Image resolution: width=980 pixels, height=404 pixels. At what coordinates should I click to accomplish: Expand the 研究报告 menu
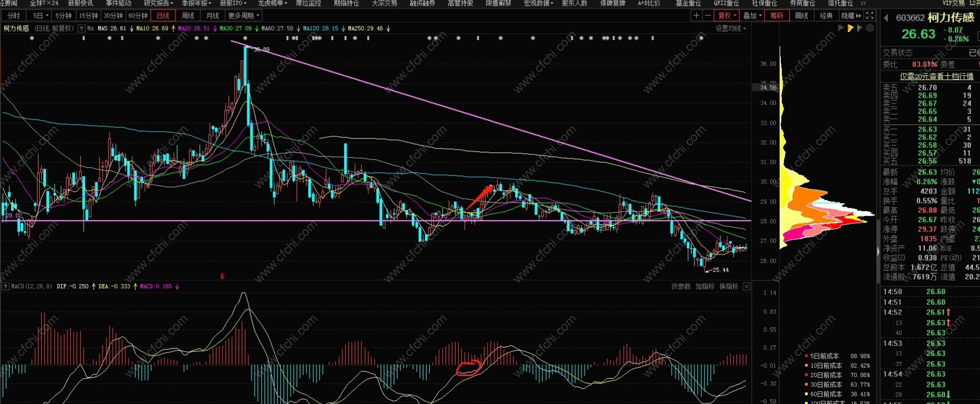159,3
